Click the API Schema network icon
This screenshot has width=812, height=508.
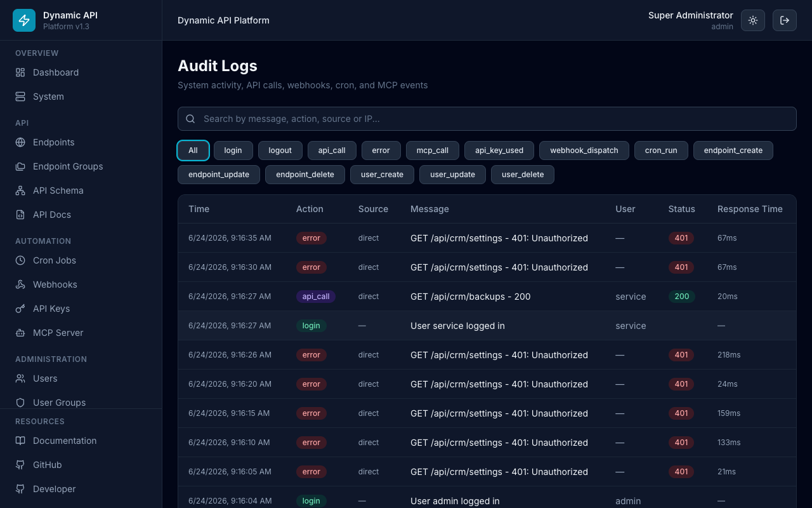click(x=20, y=190)
